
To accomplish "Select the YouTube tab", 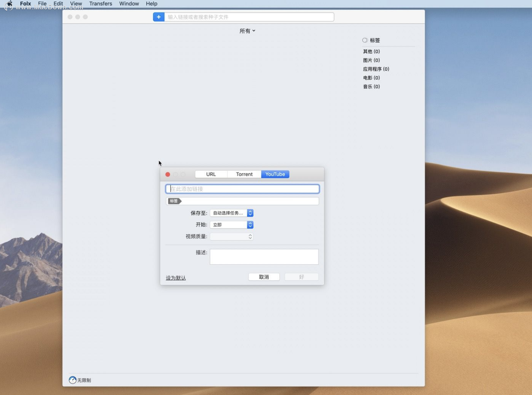I will (275, 174).
